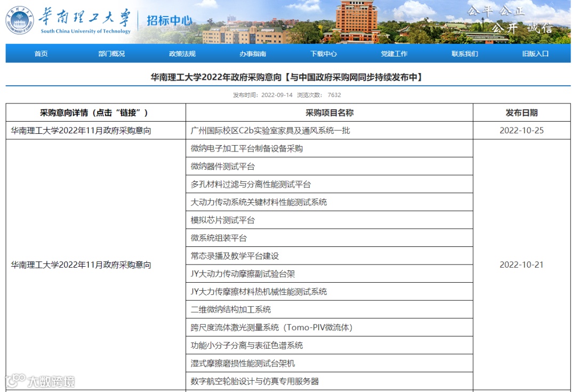Click 跨尺度流体激光测量系统 Tomo-PIV row

click(330, 327)
